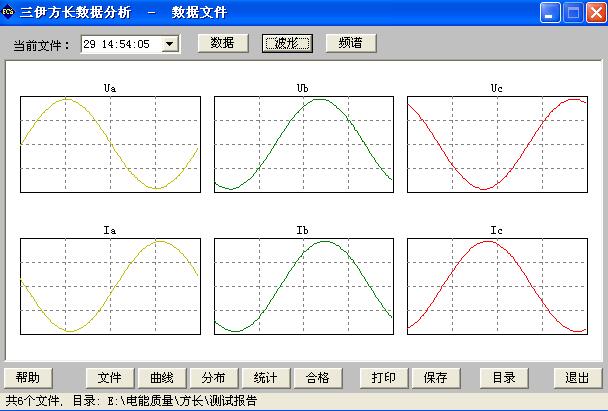The image size is (608, 411).
Task: Open the 曲线 curve view
Action: point(162,378)
